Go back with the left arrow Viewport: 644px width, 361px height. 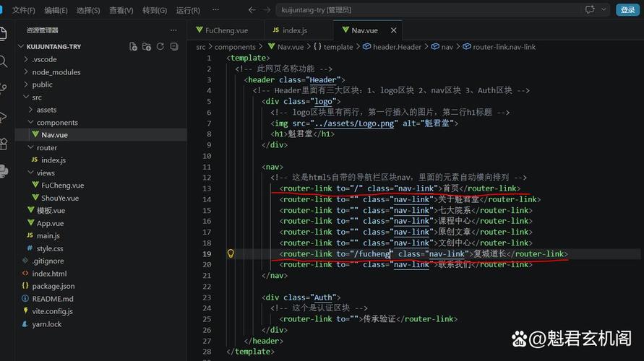252,10
